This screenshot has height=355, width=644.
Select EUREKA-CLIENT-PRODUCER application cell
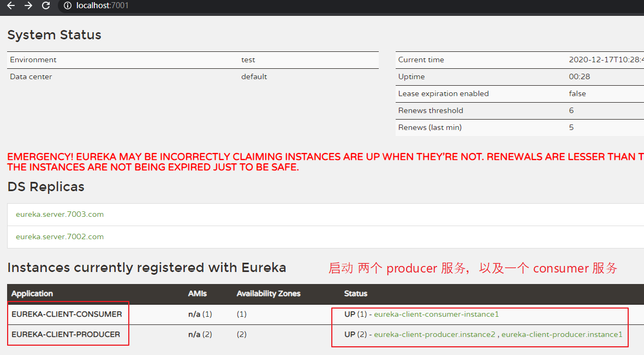[x=65, y=334]
